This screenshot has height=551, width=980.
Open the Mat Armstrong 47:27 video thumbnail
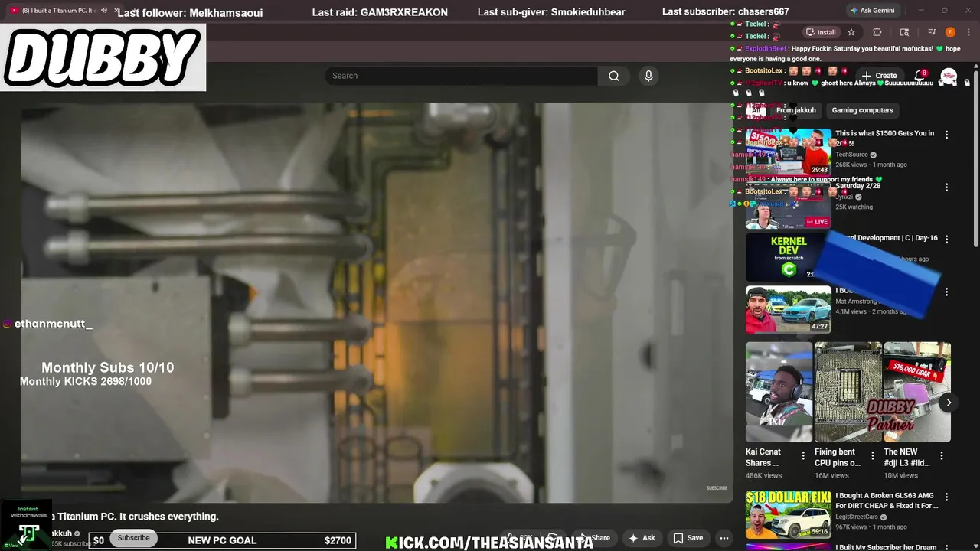coord(789,309)
